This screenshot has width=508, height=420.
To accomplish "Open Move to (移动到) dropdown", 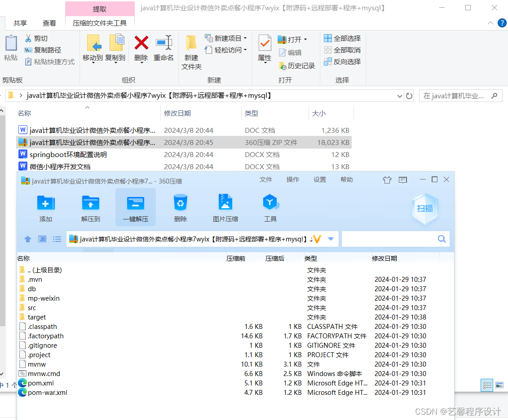I will (x=93, y=62).
